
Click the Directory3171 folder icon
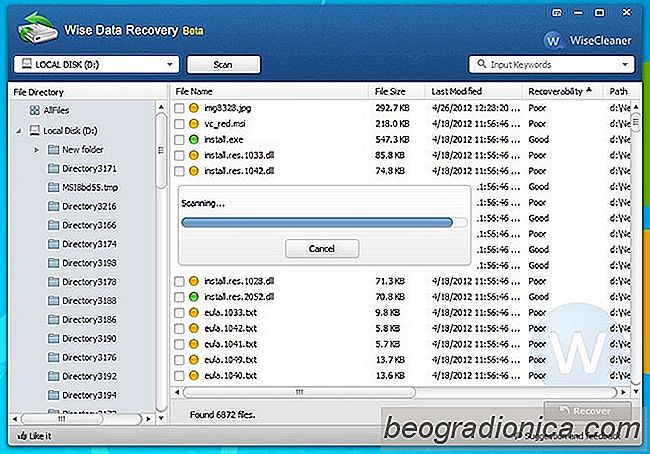pos(53,168)
